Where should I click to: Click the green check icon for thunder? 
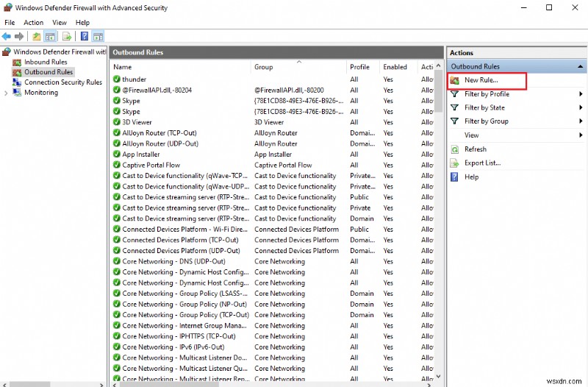coord(117,79)
